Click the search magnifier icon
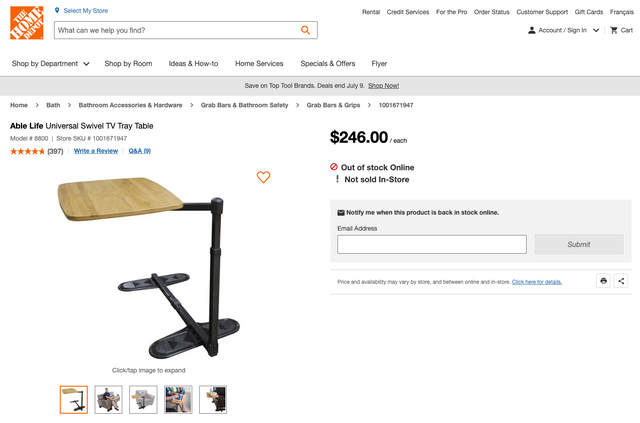 click(x=307, y=31)
